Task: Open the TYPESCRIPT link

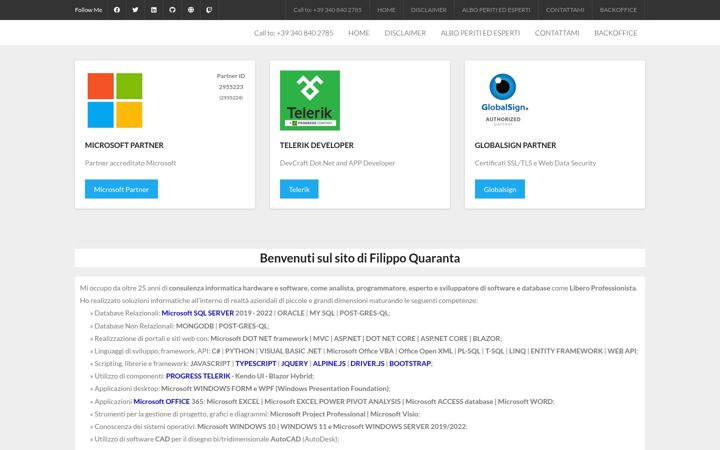Action: pyautogui.click(x=256, y=363)
